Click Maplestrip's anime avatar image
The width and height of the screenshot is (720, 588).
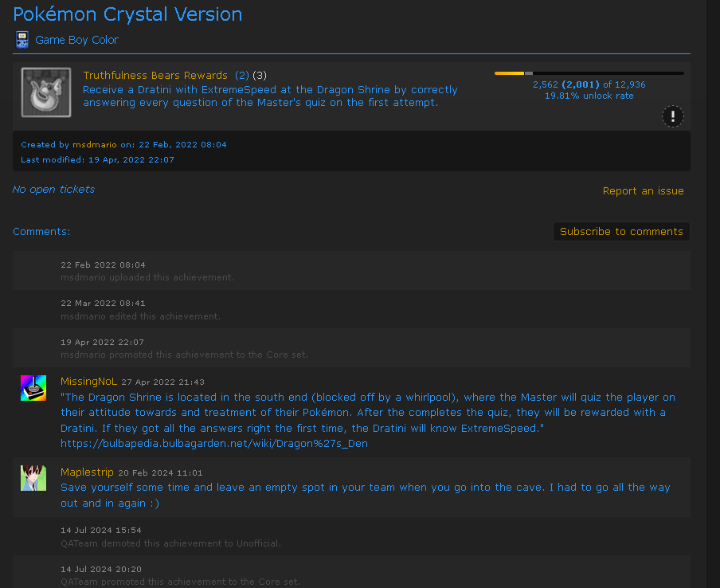[33, 478]
